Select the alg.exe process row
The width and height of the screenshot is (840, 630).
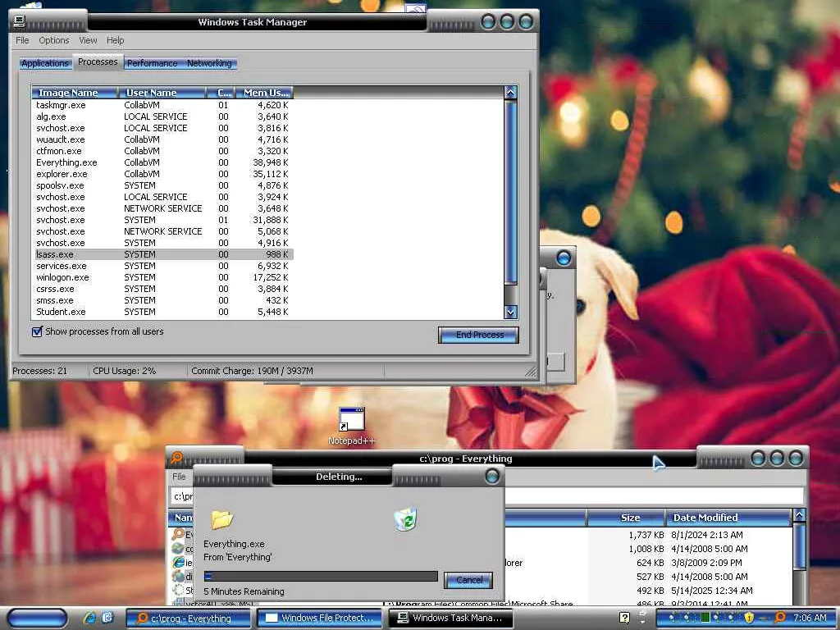tap(162, 116)
